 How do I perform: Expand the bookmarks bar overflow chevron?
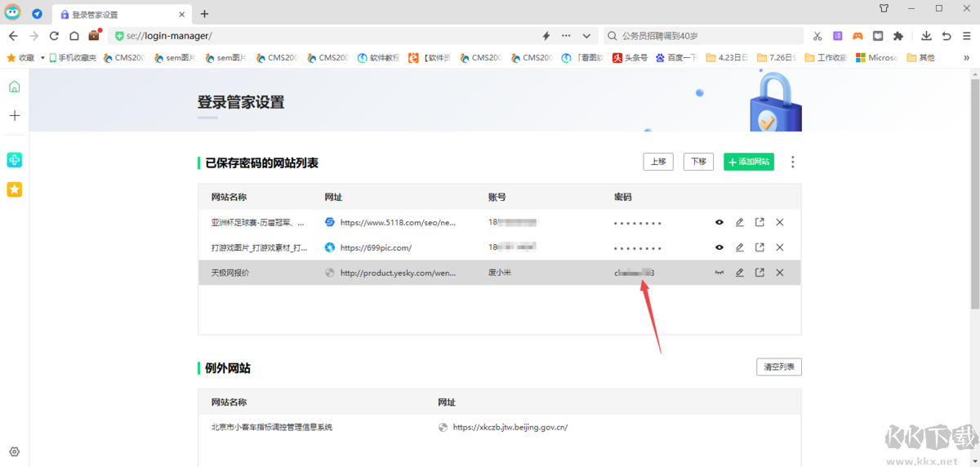coord(967,58)
